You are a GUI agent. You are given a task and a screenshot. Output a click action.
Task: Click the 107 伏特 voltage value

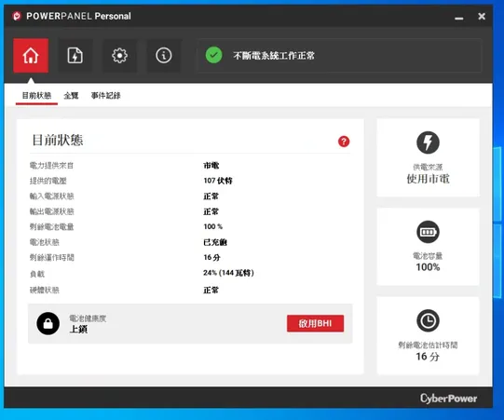(x=218, y=181)
